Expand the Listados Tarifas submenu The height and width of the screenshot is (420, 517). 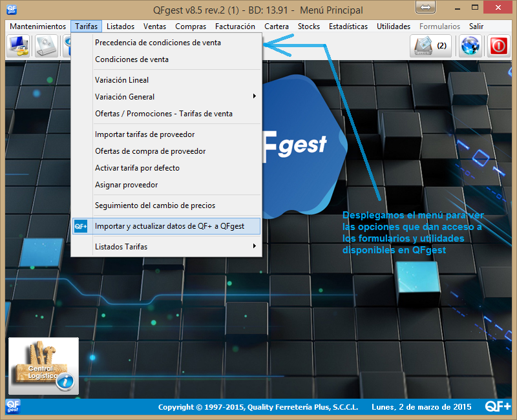click(167, 247)
